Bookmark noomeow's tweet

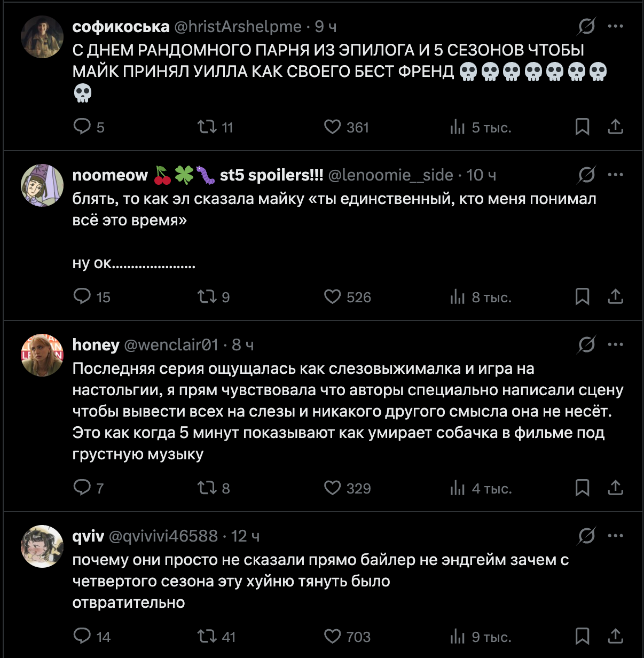click(x=583, y=296)
